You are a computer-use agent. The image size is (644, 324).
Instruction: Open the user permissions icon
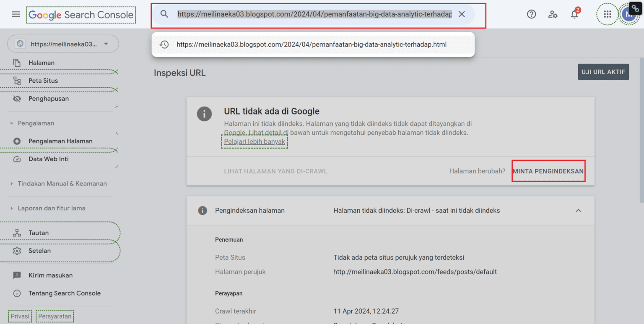click(553, 14)
